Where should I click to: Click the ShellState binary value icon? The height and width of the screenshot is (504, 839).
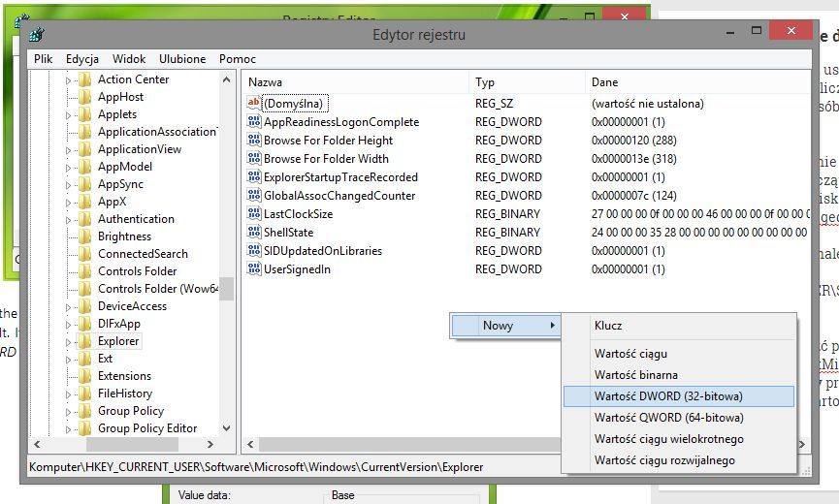(x=253, y=232)
